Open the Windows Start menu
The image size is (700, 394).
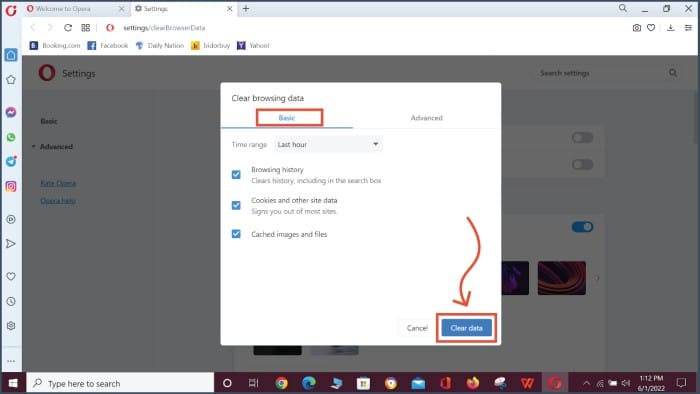[x=13, y=383]
